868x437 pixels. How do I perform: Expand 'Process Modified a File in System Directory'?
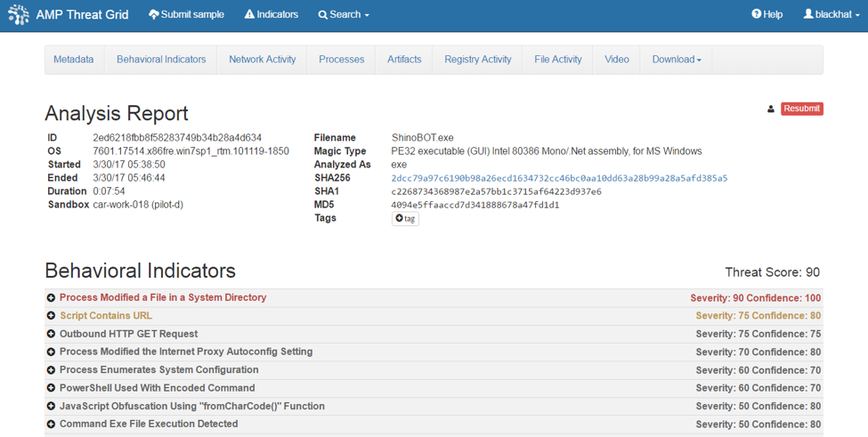pyautogui.click(x=51, y=298)
